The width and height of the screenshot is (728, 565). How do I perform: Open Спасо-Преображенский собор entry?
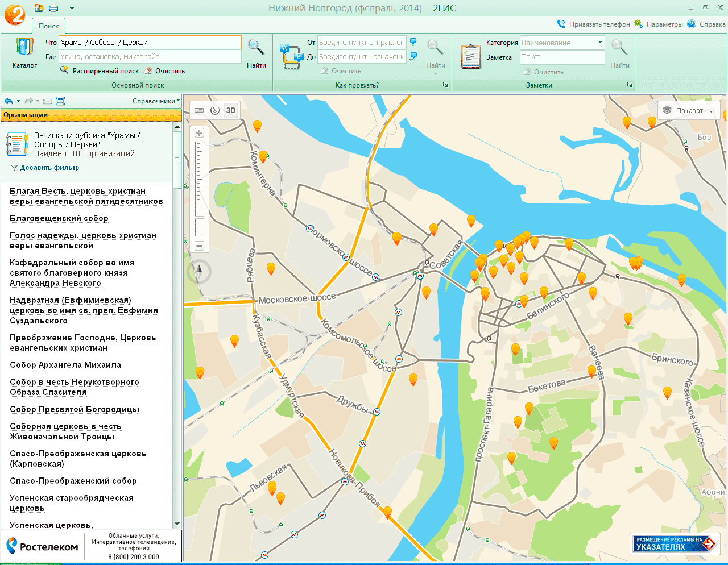point(73,481)
